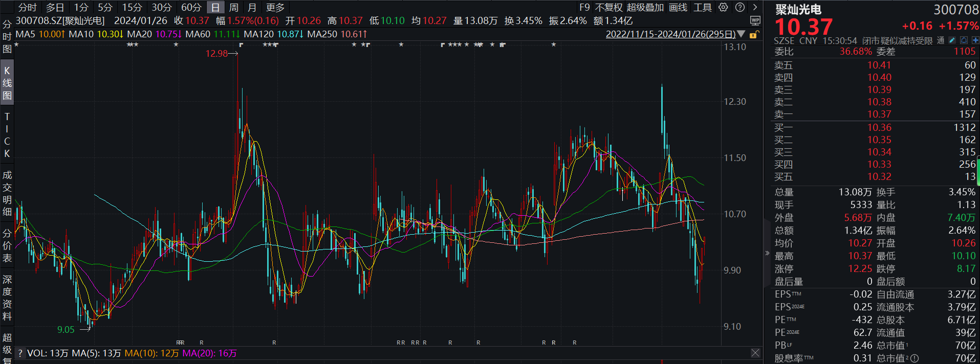Open the TICK sidebar tab
Screen dimensions: 980x364
(7, 135)
